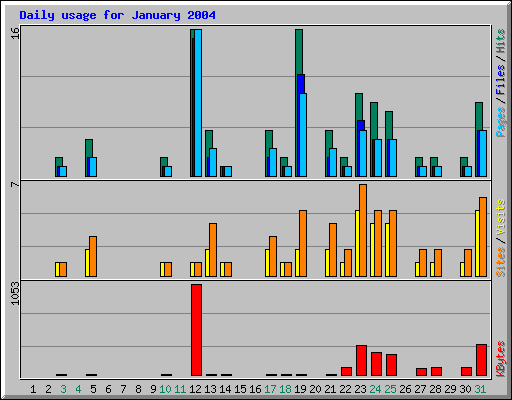Click the "Visits" legend label
The width and height of the screenshot is (512, 400).
[501, 217]
